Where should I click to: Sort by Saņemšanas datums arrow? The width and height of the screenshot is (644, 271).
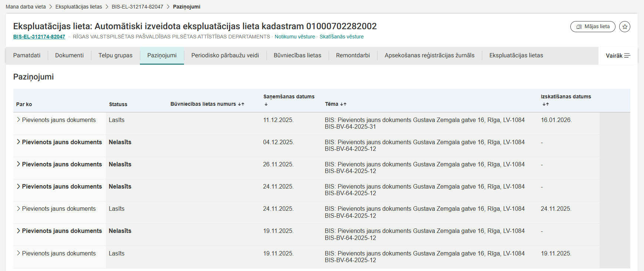266,104
